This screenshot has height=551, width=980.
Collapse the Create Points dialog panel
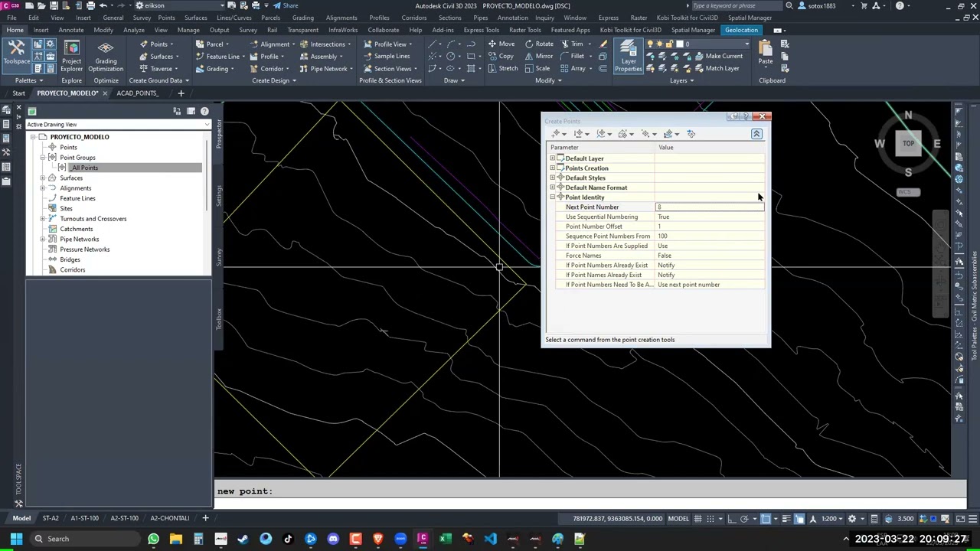pyautogui.click(x=756, y=134)
